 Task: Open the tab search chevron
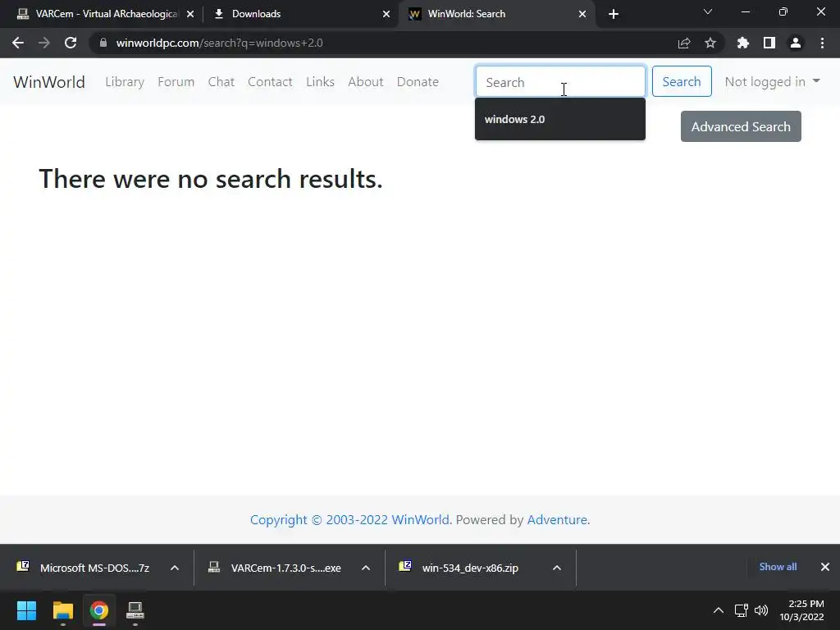coord(708,11)
